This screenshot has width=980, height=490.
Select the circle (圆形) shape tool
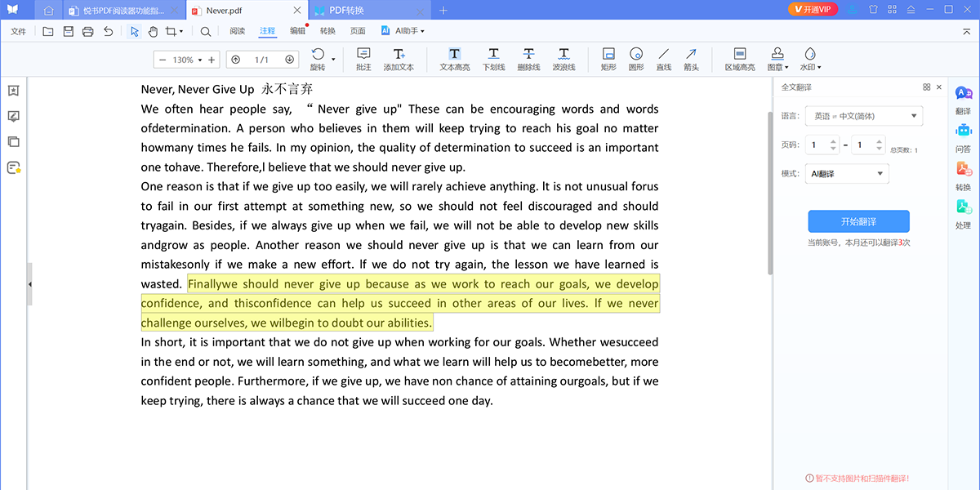(636, 57)
